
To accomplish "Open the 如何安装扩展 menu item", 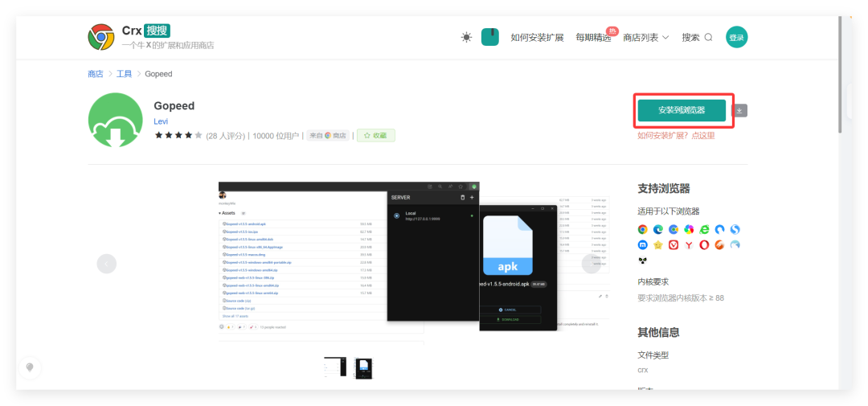I will (x=537, y=38).
